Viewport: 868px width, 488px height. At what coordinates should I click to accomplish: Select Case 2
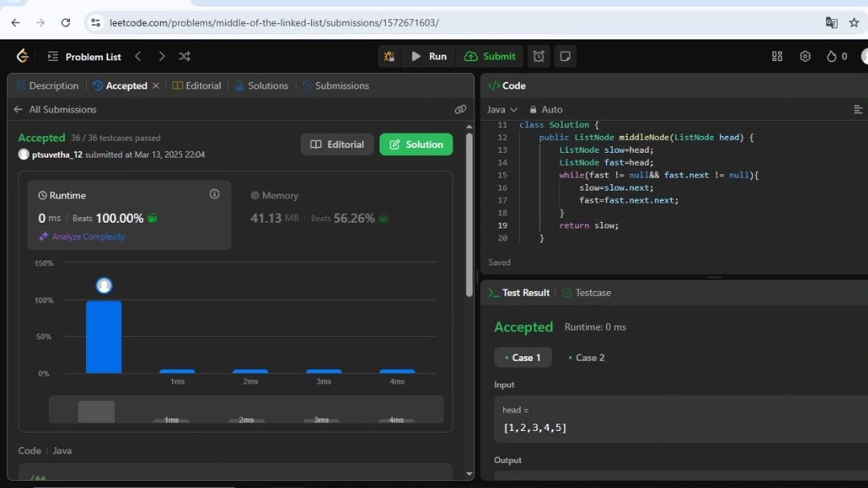click(x=587, y=358)
